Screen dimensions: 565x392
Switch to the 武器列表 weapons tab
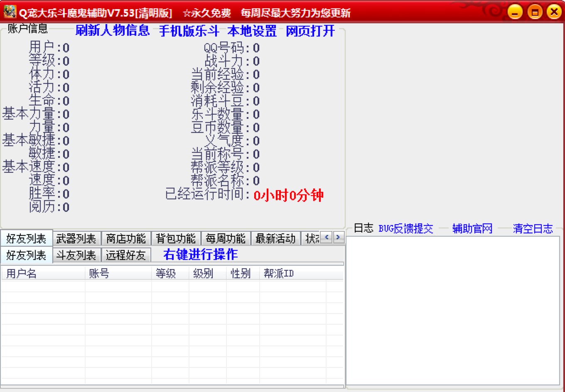coord(76,238)
